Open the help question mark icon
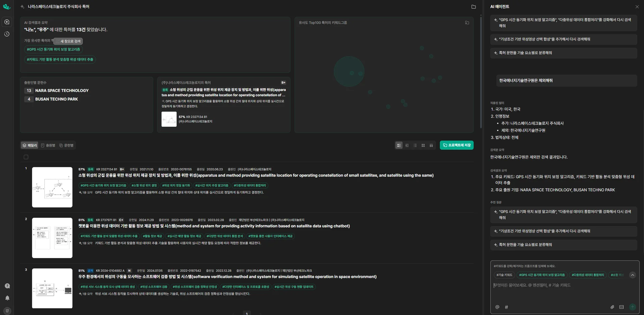The width and height of the screenshot is (644, 315). point(7,286)
